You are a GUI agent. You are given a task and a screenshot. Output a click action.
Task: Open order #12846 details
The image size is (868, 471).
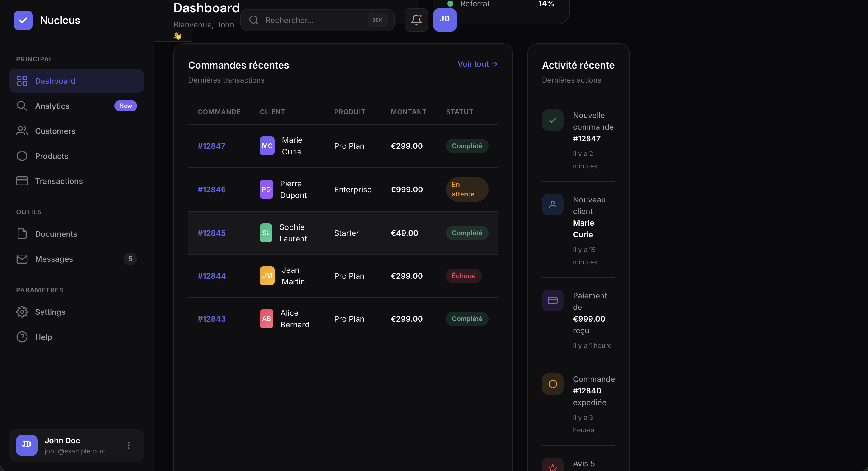211,189
